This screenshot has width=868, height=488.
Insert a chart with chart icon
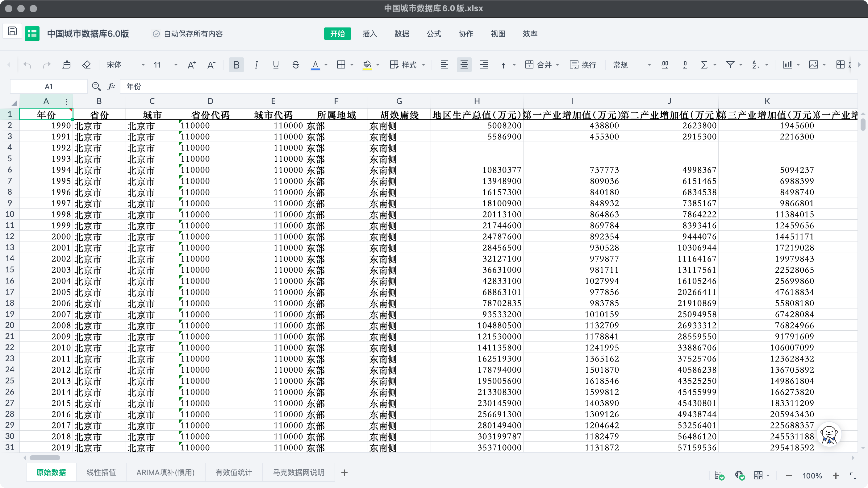pos(787,65)
